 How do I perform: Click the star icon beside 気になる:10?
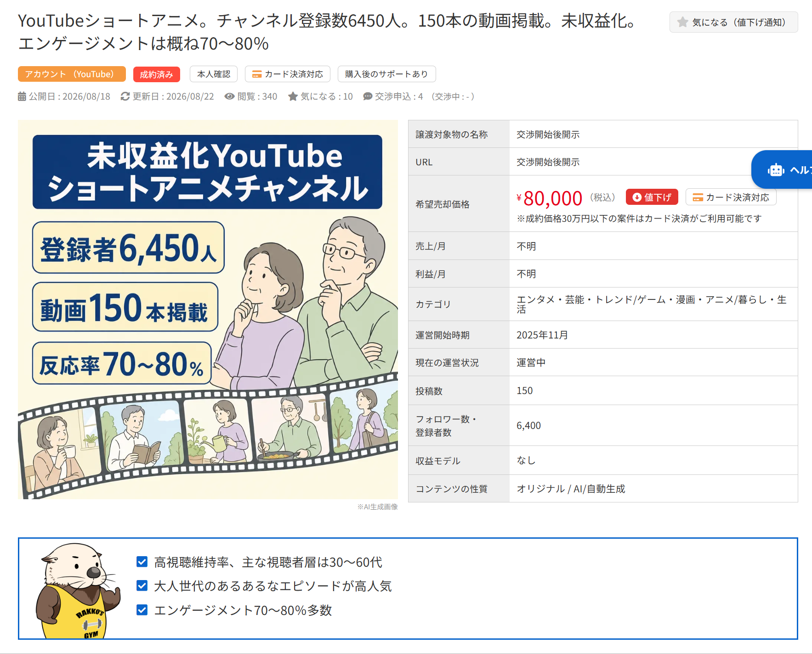click(293, 96)
